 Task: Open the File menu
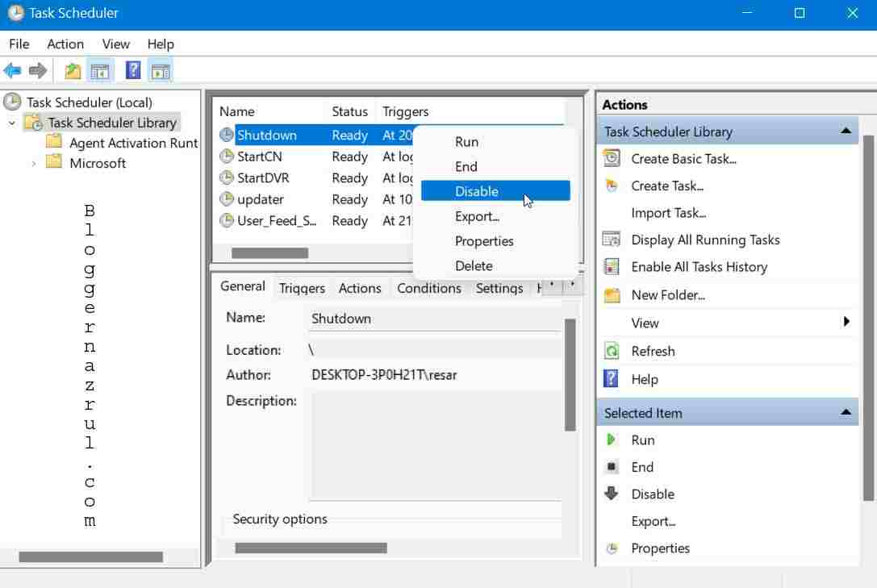click(x=19, y=44)
